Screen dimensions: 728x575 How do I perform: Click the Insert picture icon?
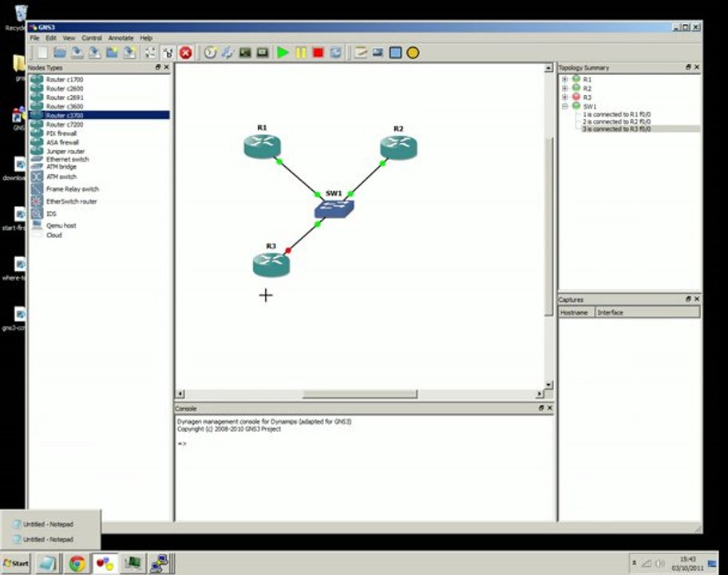[x=378, y=53]
